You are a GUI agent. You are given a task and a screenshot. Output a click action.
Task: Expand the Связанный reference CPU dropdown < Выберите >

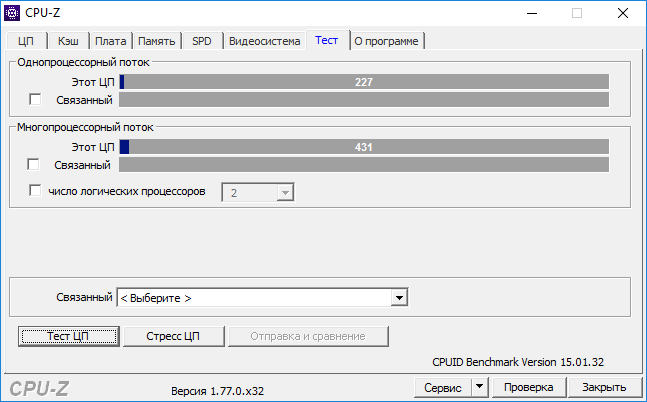[x=262, y=298]
